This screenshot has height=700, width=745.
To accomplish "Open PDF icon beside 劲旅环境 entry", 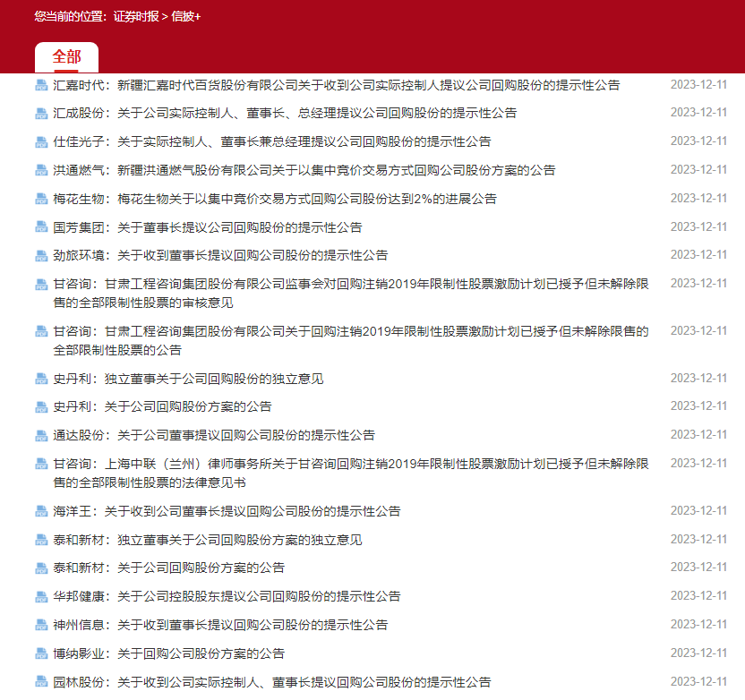I will (x=41, y=255).
